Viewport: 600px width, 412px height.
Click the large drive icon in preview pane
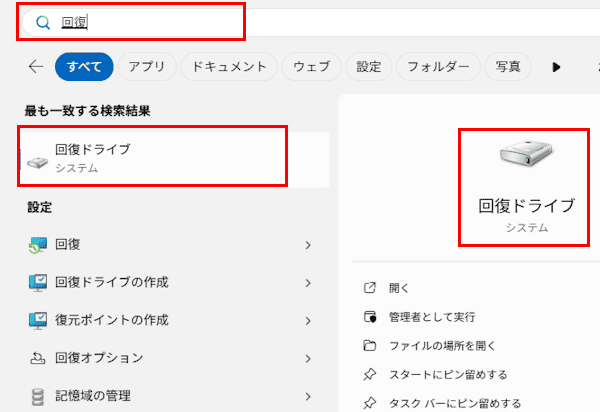(527, 152)
